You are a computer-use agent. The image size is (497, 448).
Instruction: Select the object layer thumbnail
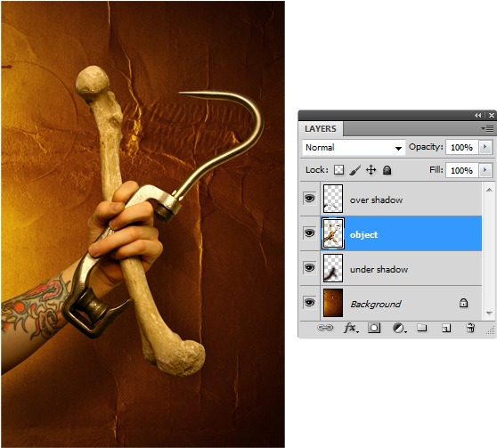333,233
